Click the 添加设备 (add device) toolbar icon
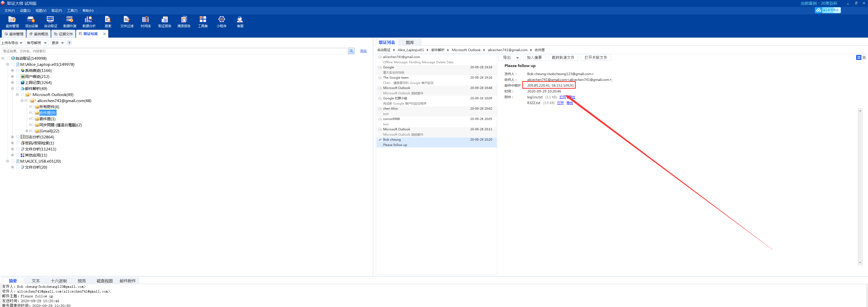The width and height of the screenshot is (868, 307). click(31, 21)
